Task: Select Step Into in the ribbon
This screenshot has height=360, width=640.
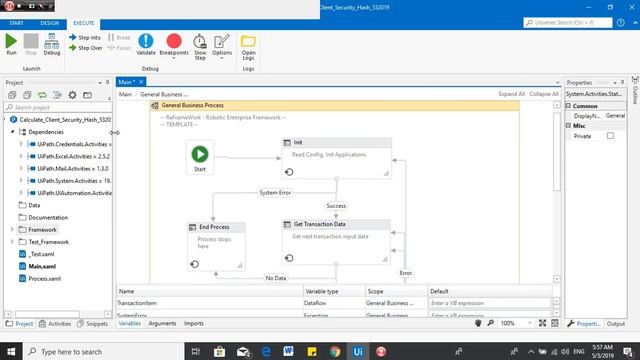Action: pos(85,37)
